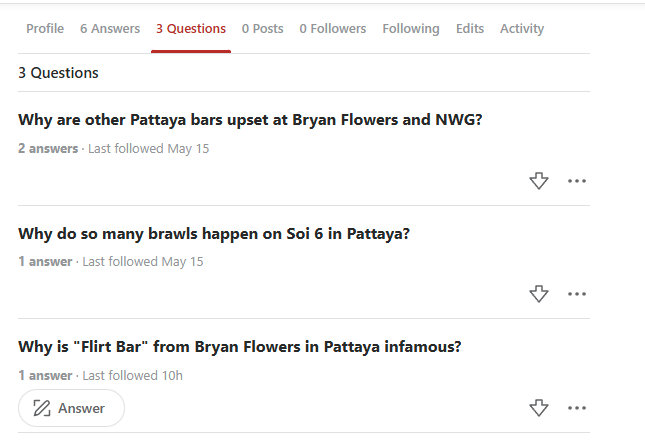The height and width of the screenshot is (443, 645).
Task: Open the Activity tab
Action: [522, 28]
